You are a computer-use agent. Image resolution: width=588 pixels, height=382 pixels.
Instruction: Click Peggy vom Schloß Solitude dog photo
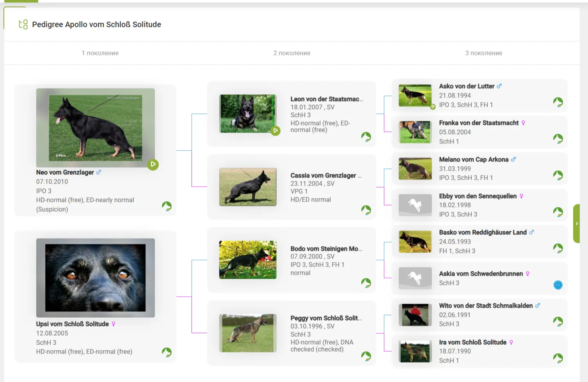coord(248,333)
